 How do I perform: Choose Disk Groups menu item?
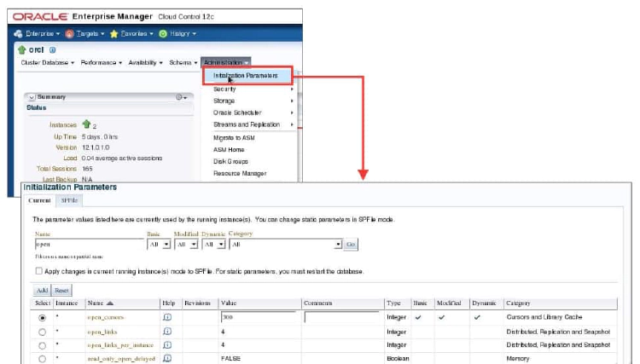tap(230, 161)
